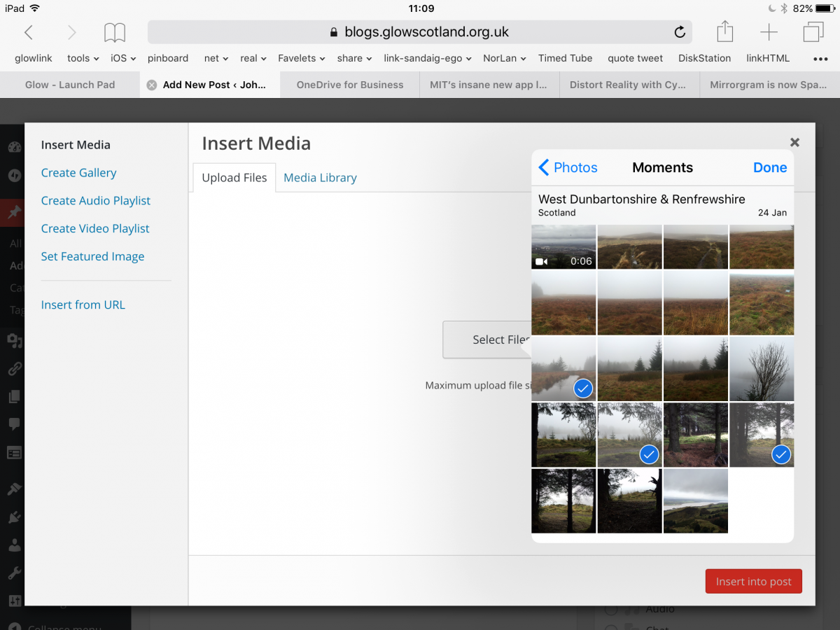Viewport: 840px width, 630px height.
Task: Open the Favelets bookmark dropdown
Action: [x=301, y=58]
